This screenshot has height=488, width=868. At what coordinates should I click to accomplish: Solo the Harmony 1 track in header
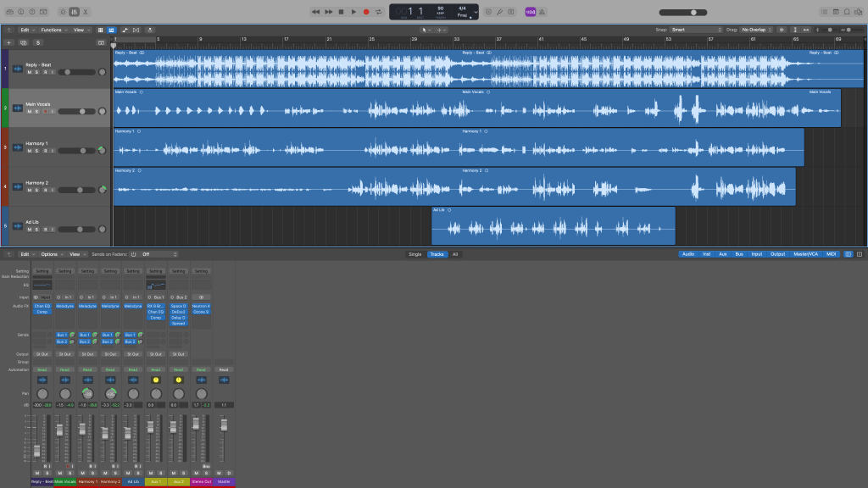(36, 151)
